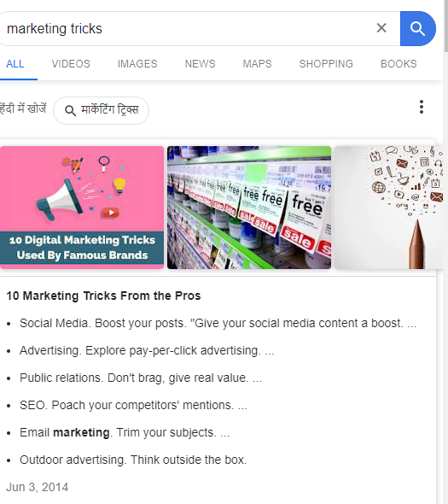Select the Books tab

(x=399, y=64)
